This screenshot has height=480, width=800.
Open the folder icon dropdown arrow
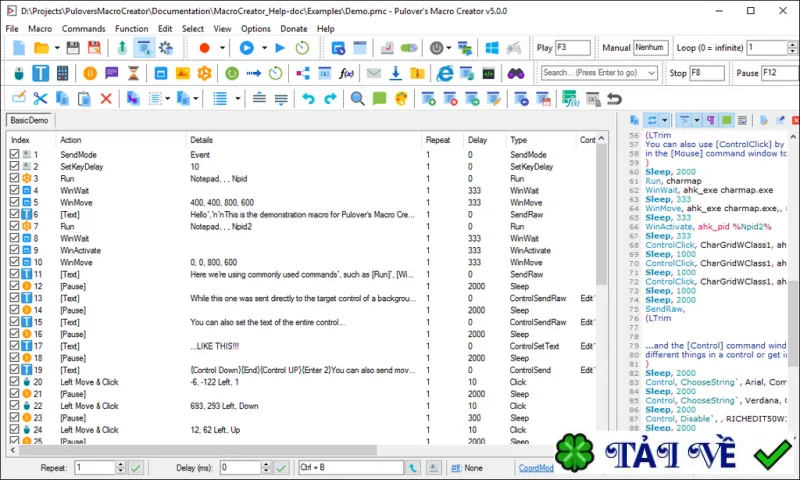[x=57, y=48]
